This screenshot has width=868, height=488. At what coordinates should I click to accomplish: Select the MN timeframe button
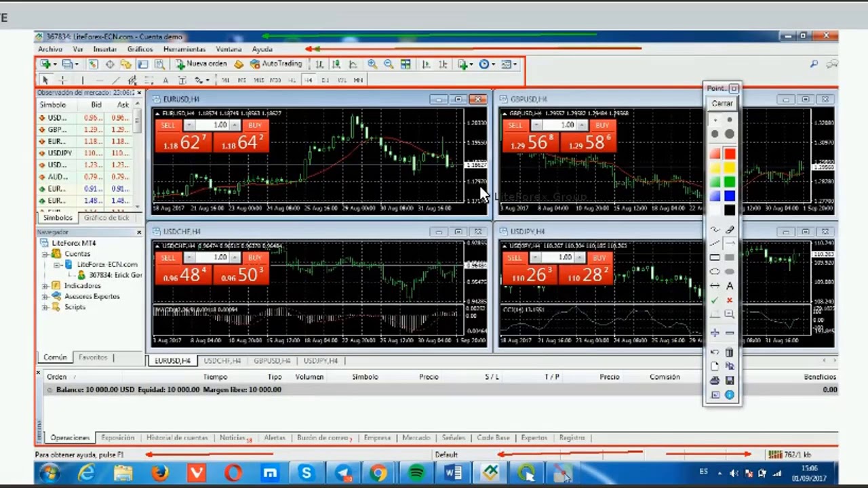pos(358,80)
